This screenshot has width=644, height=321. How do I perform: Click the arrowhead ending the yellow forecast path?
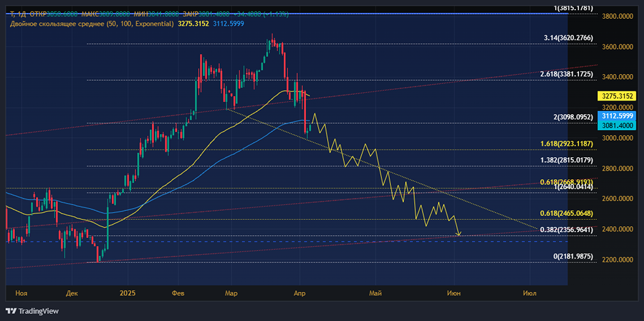tap(459, 234)
